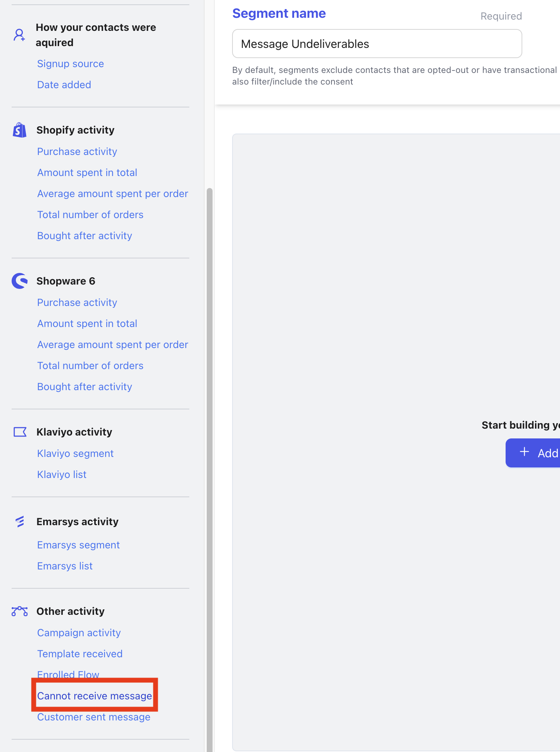Open the Signup source filter
This screenshot has width=560, height=752.
point(70,64)
